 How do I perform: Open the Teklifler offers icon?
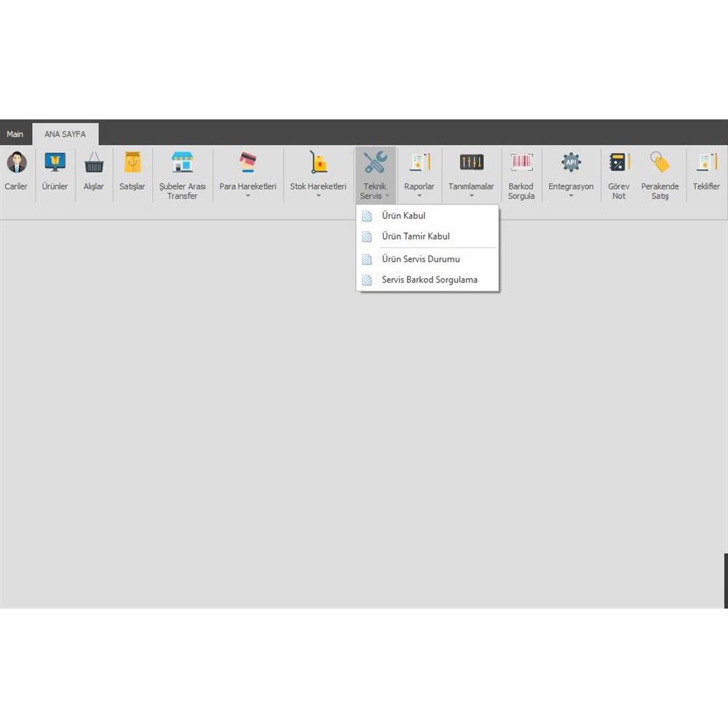tap(706, 163)
